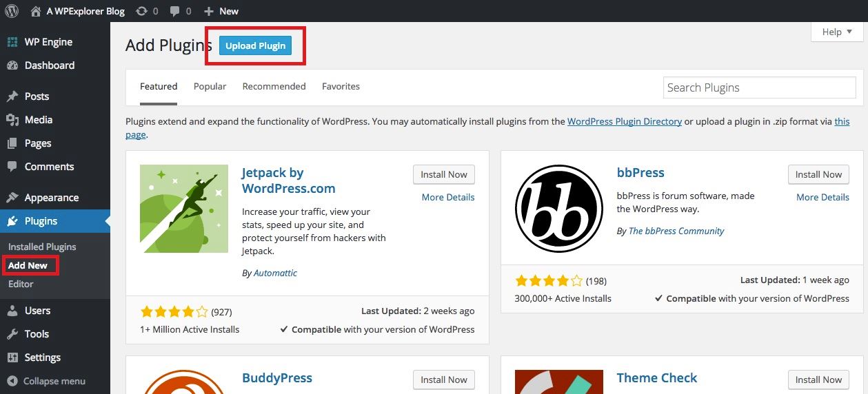Click the Appearance paintbrush icon in sidebar
Viewport: 868px width, 394px height.
[x=12, y=198]
